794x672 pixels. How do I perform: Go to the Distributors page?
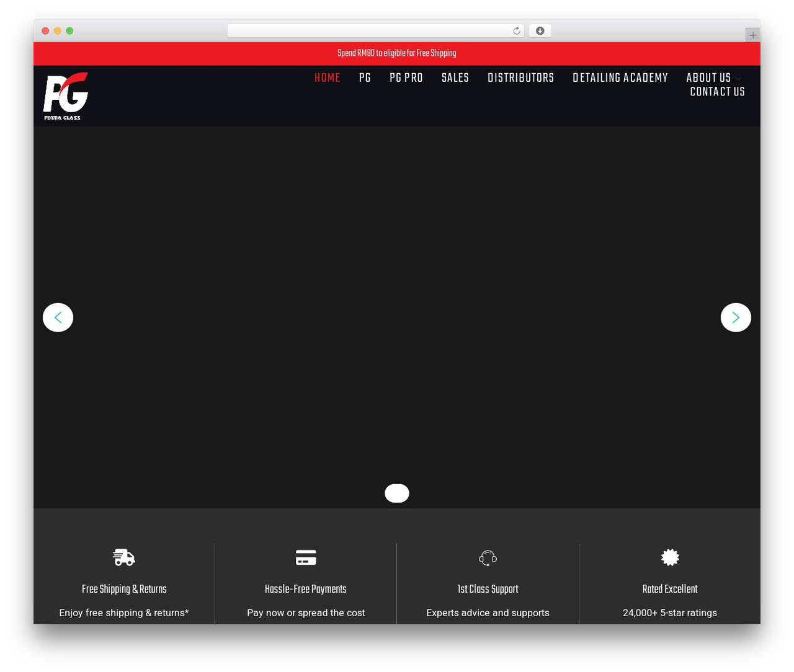[520, 77]
